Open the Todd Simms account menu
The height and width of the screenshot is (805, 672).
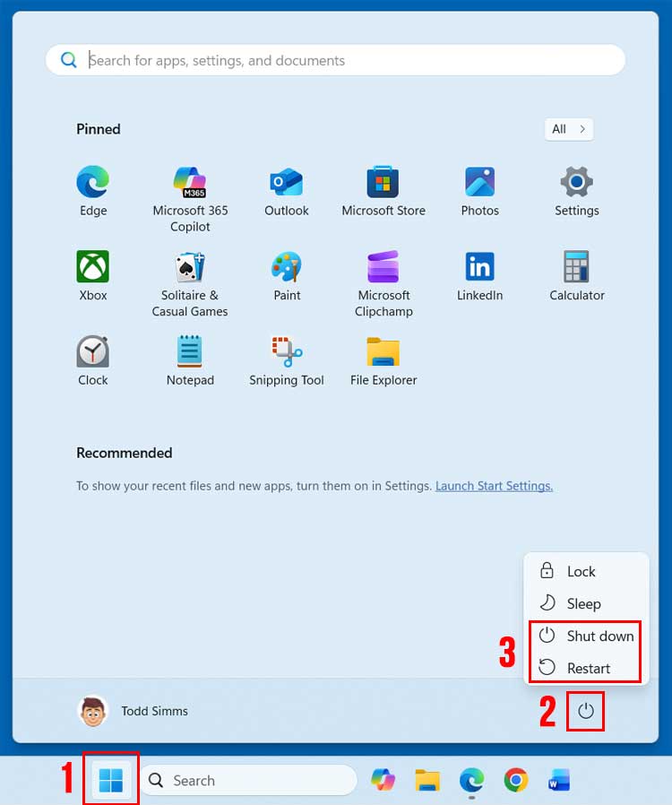134,711
